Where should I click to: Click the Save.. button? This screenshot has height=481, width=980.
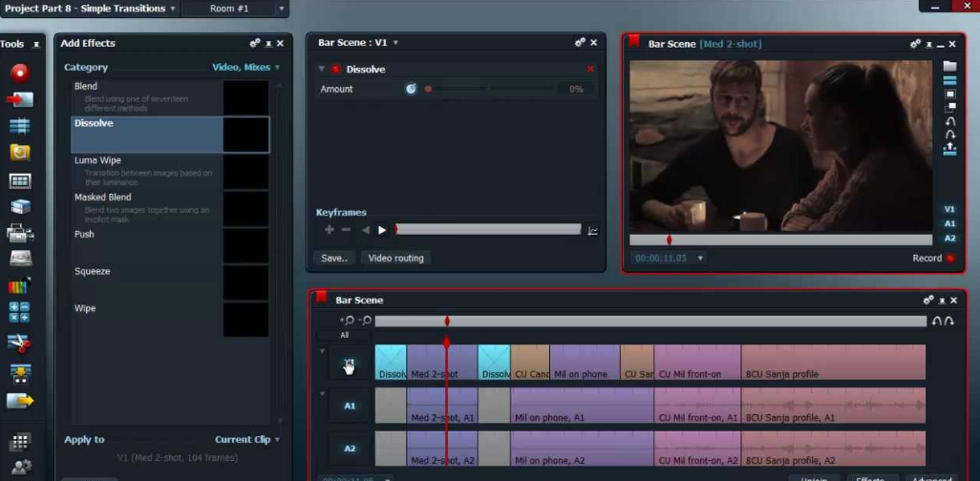click(x=334, y=258)
